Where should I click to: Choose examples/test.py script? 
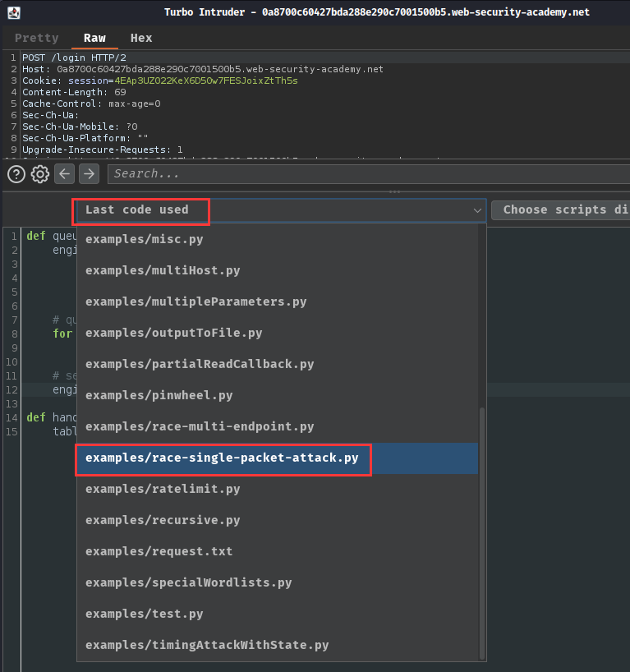[x=278, y=614]
